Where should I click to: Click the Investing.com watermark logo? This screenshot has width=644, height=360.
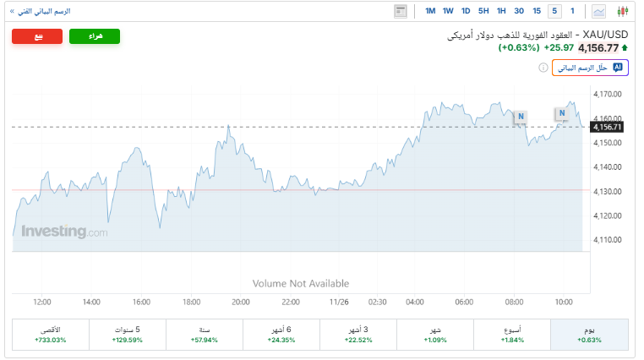[64, 232]
